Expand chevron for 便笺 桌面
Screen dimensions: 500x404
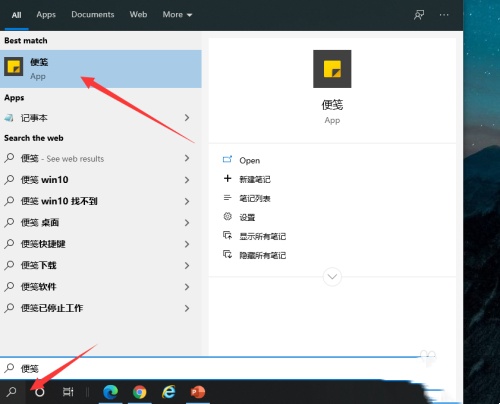[187, 223]
